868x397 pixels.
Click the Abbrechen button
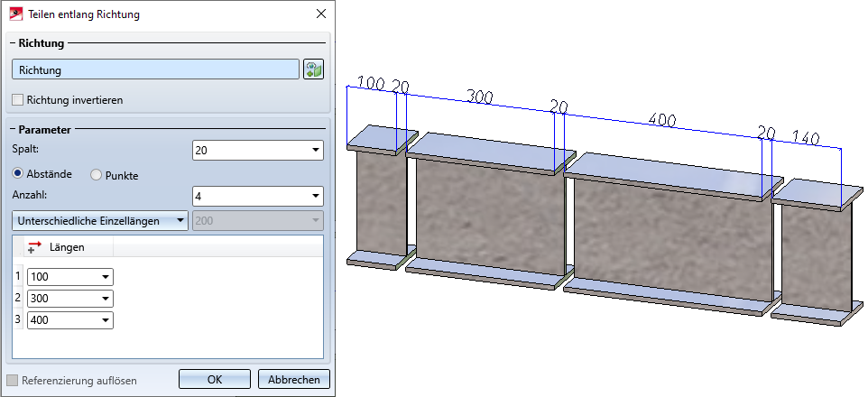pyautogui.click(x=294, y=379)
